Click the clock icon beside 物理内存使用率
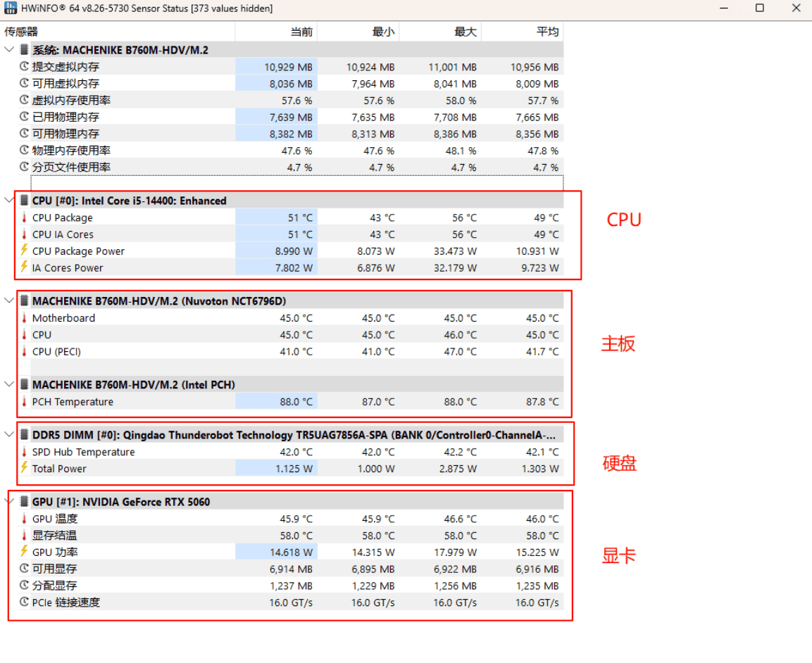 [x=24, y=150]
